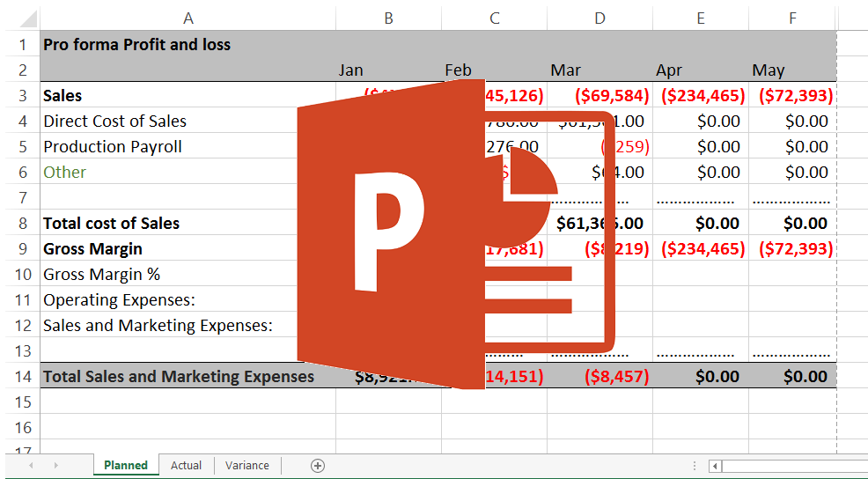868x479 pixels.
Task: Click the 'Pro forma Profit and loss' title cell
Action: 136,44
